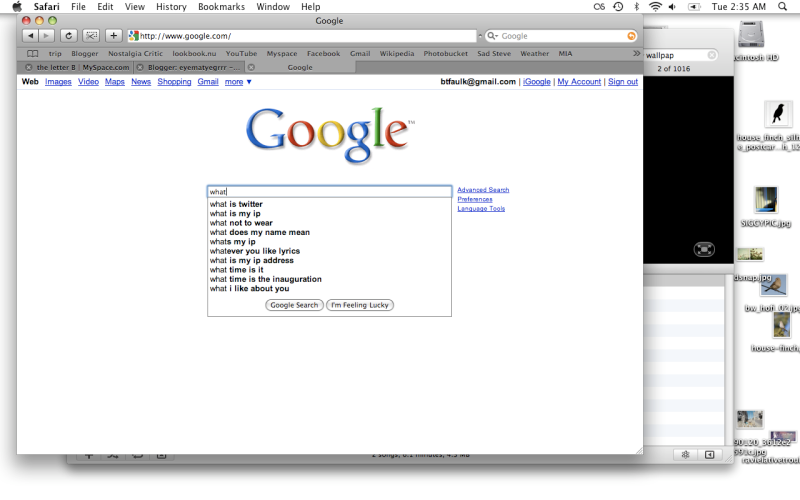Click the fullscreen icon in the preview pane
The image size is (800, 500).
click(x=704, y=249)
